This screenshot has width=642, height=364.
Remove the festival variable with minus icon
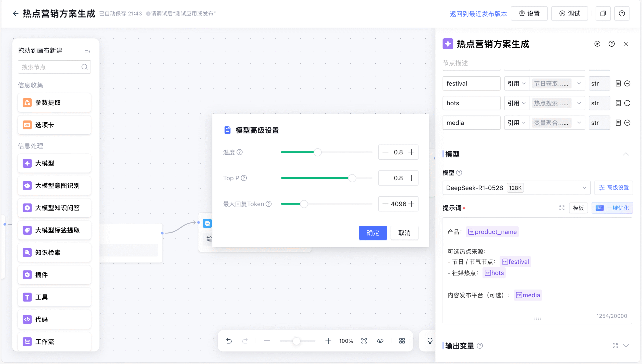tap(627, 83)
